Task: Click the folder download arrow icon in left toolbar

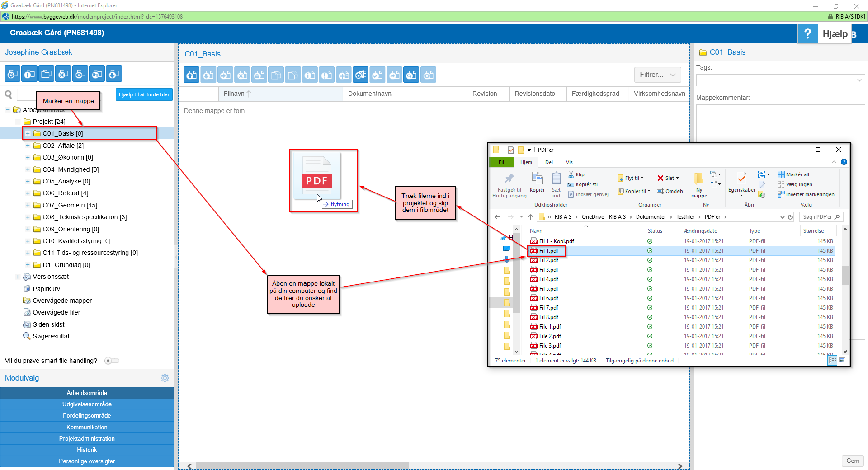Action: [x=114, y=74]
